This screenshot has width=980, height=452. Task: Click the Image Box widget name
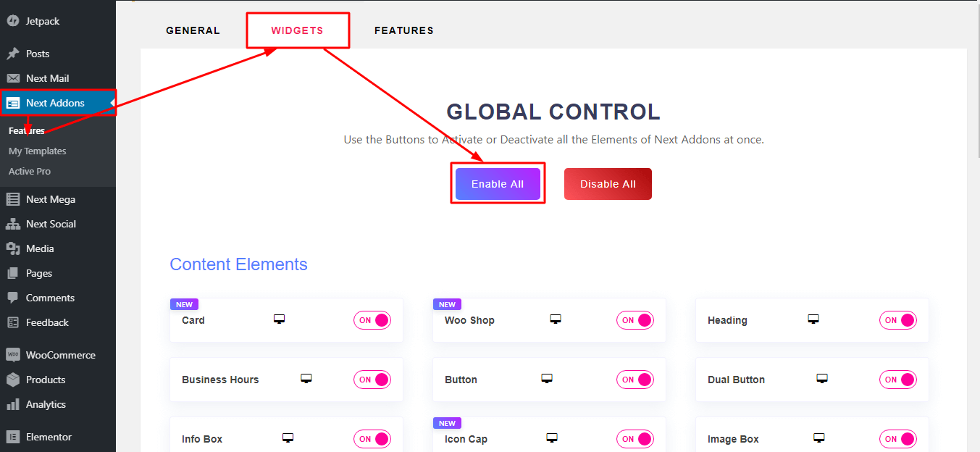733,439
